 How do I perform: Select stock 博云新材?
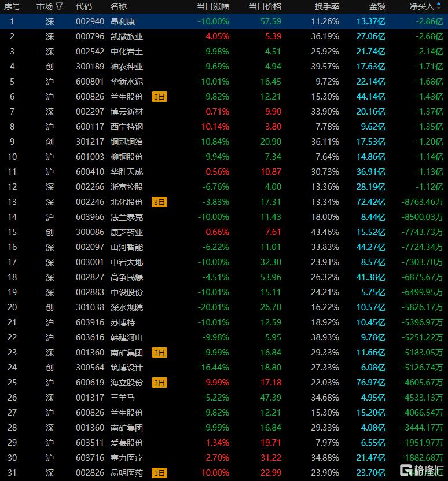127,112
